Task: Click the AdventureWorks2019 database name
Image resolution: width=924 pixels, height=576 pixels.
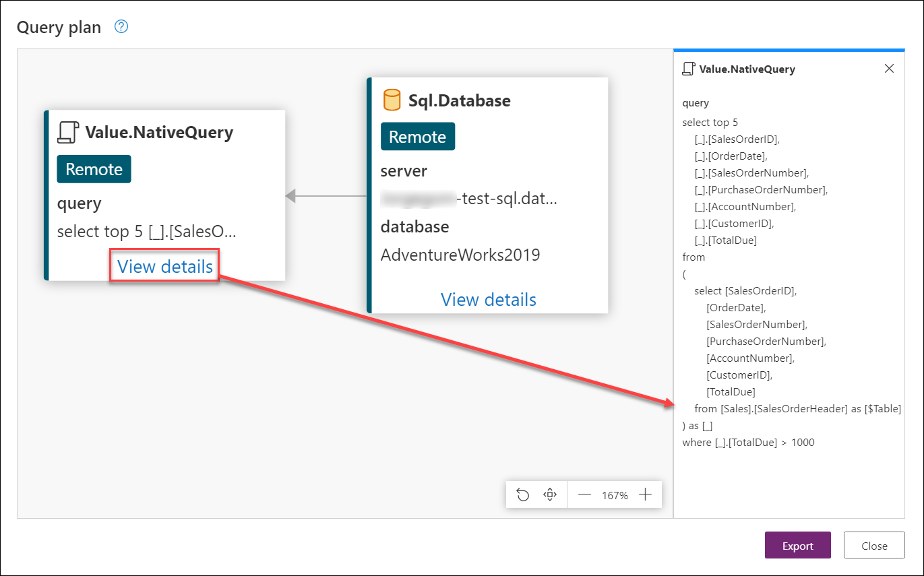Action: coord(460,255)
